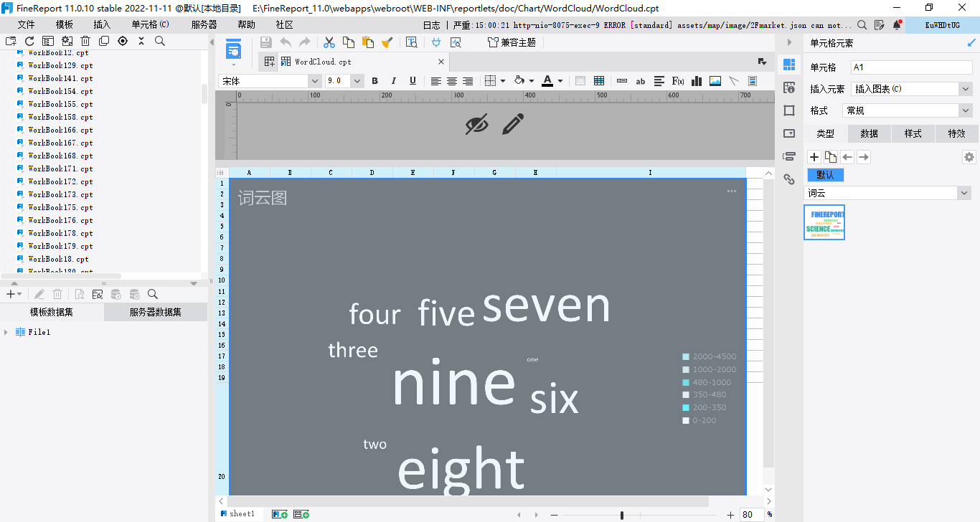Click the 兼容主题 theme button
The width and height of the screenshot is (980, 522).
click(512, 42)
